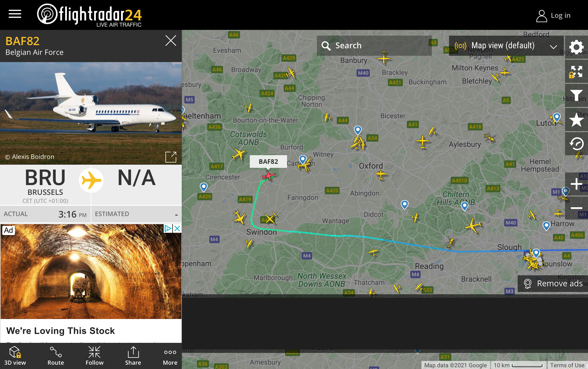588x369 pixels.
Task: Log in to your account
Action: point(553,16)
